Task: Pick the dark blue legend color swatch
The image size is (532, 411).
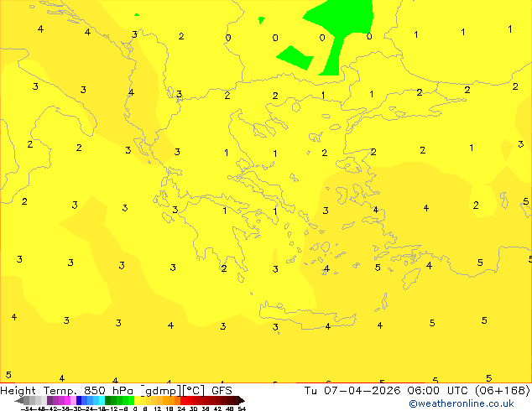Action: coord(79,400)
